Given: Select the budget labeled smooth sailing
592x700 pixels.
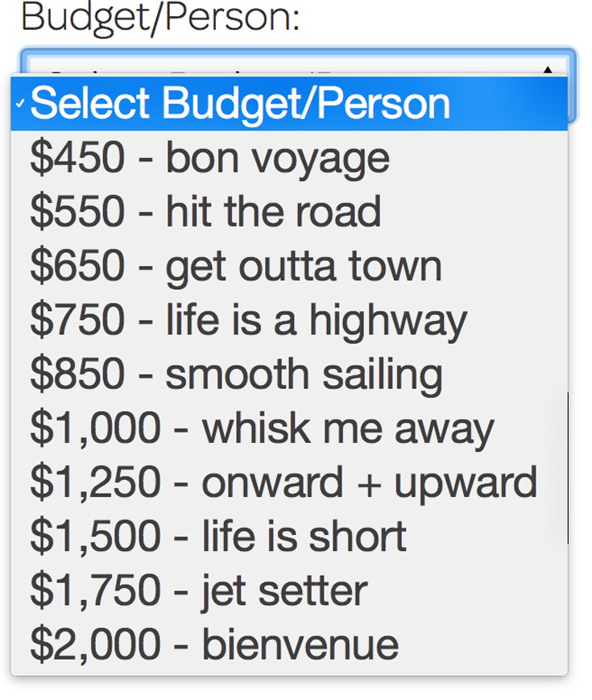Looking at the screenshot, I should [x=235, y=374].
